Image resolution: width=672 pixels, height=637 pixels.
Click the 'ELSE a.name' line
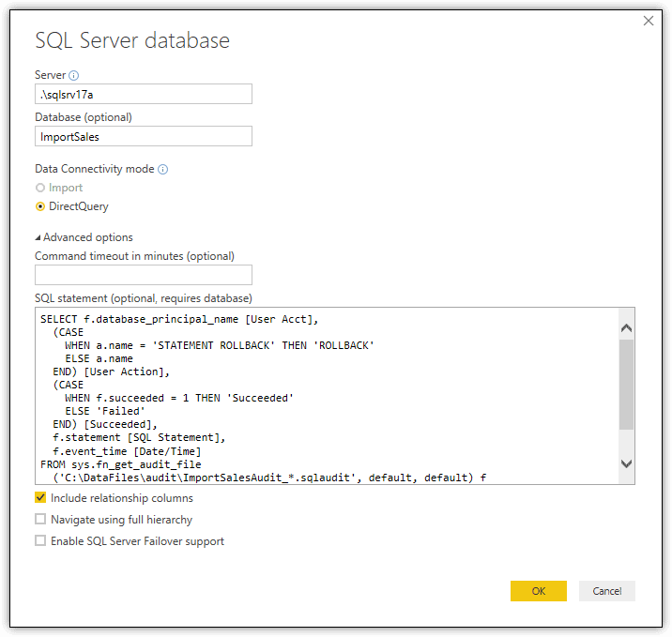coord(99,358)
